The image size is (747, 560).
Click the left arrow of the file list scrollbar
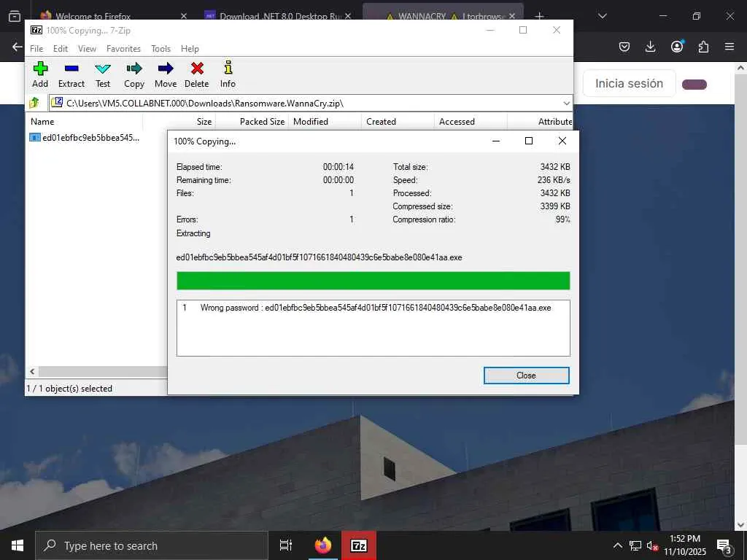32,372
